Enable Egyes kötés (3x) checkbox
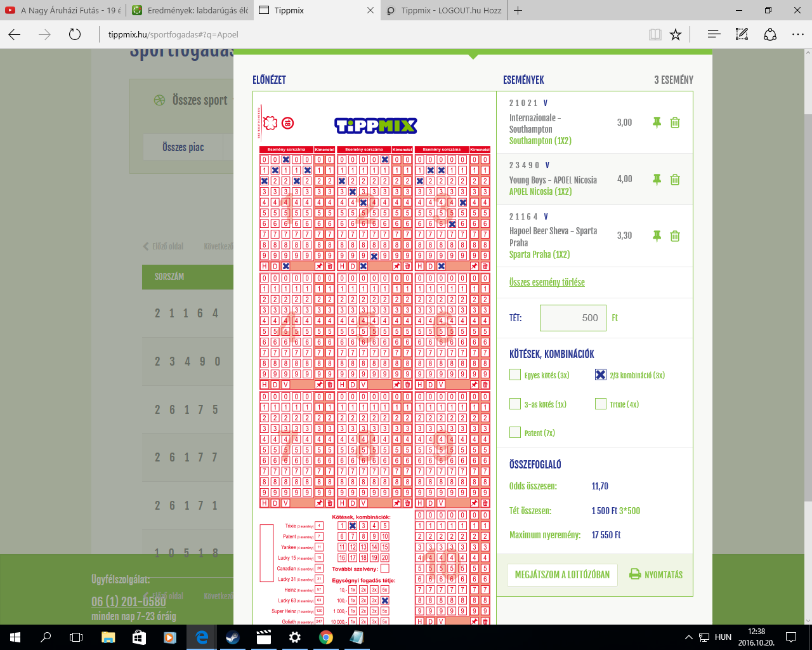 tap(515, 375)
